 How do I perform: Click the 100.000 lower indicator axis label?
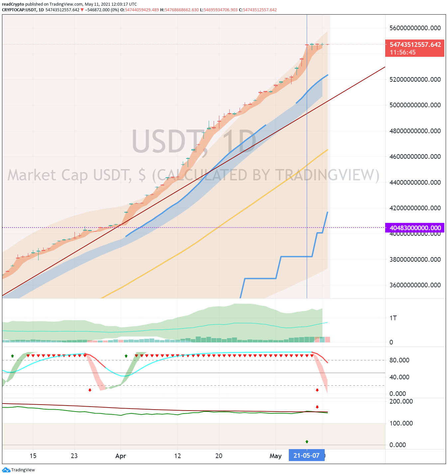coord(401,423)
